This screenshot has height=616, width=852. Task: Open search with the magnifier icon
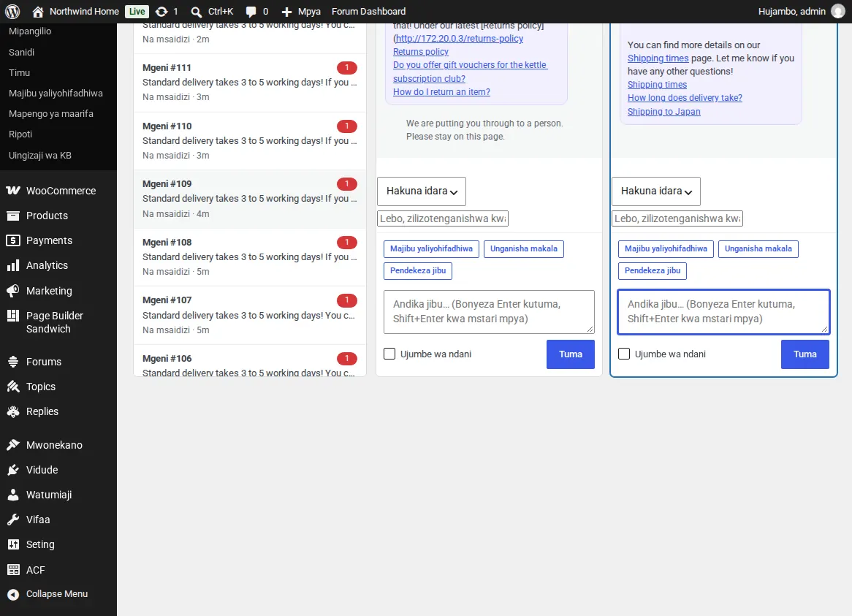[196, 12]
